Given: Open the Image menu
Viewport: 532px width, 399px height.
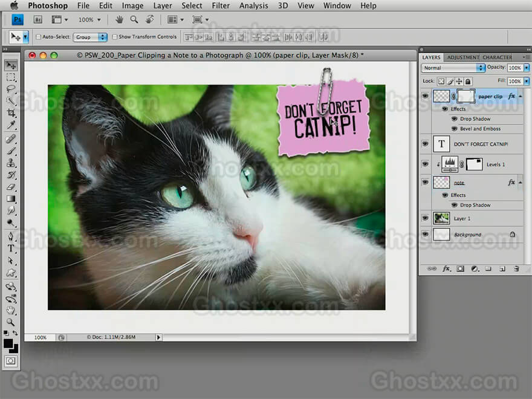Looking at the screenshot, I should click(x=132, y=6).
